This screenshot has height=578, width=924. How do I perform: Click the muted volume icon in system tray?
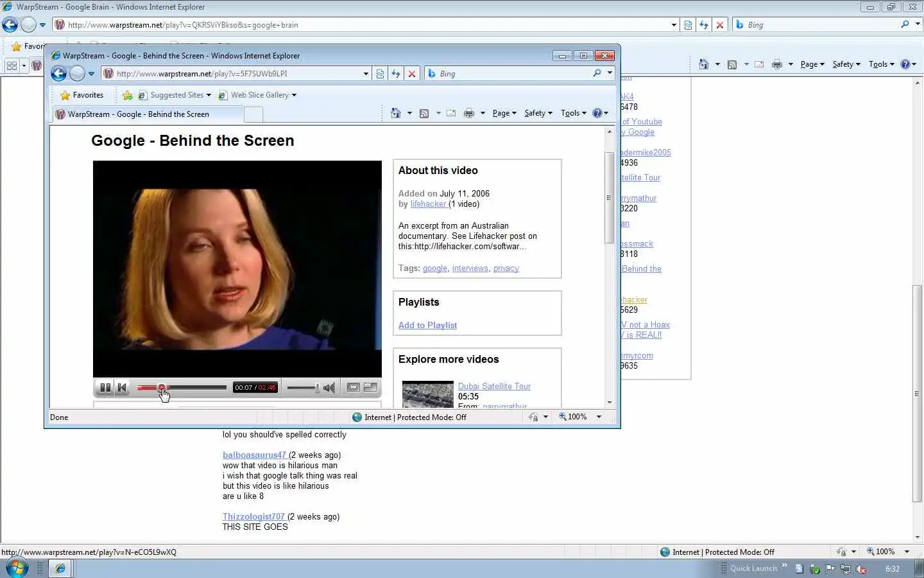tap(861, 569)
